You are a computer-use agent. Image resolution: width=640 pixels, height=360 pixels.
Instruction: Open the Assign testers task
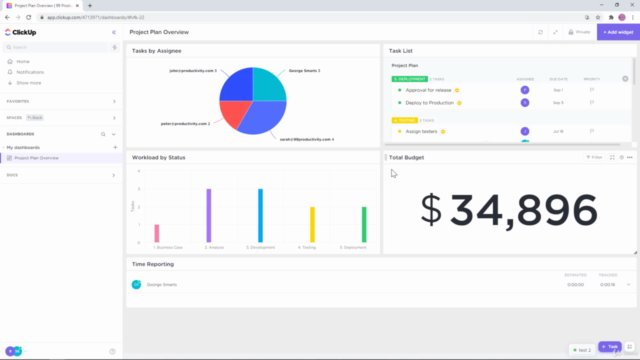(421, 131)
